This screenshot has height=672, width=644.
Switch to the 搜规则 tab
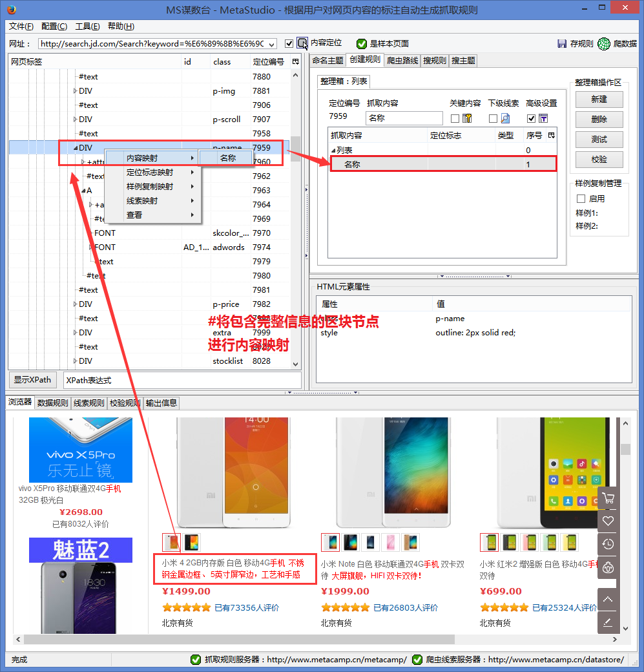click(435, 61)
